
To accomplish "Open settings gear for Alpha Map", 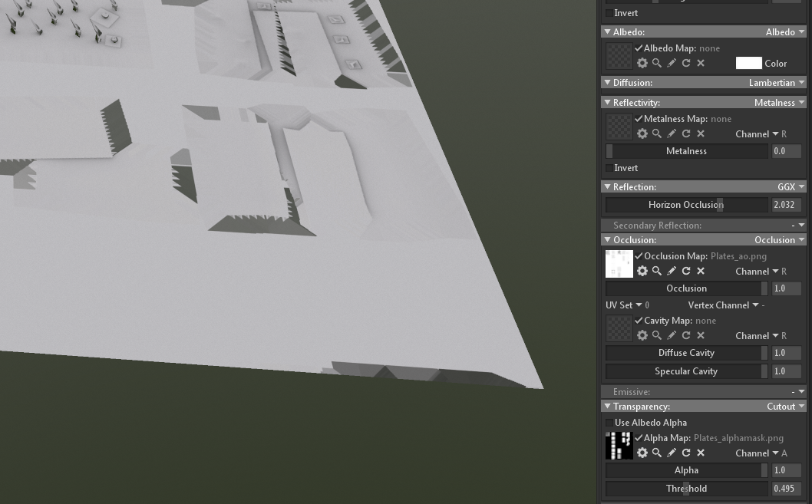I will (642, 453).
